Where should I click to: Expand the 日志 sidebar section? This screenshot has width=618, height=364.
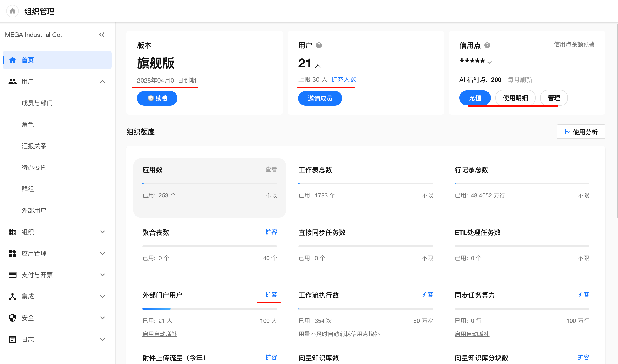103,339
